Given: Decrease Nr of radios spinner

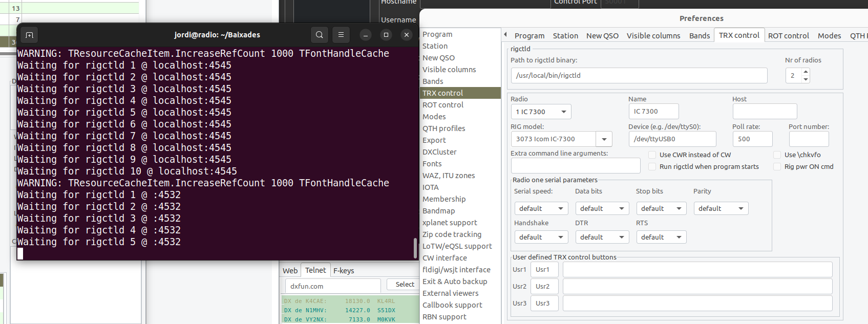Looking at the screenshot, I should coord(806,79).
